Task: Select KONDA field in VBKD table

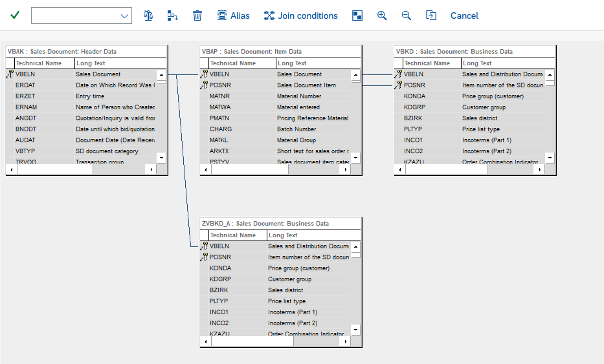Action: click(x=469, y=96)
